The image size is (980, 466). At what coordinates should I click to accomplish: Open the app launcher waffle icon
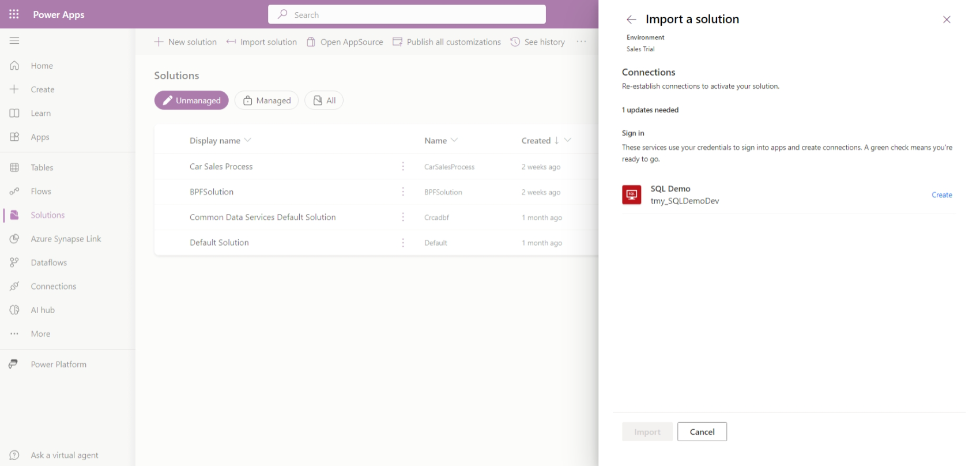tap(14, 14)
